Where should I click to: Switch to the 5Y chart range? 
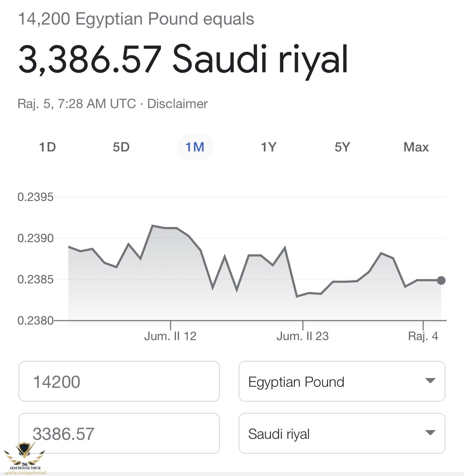(x=342, y=147)
